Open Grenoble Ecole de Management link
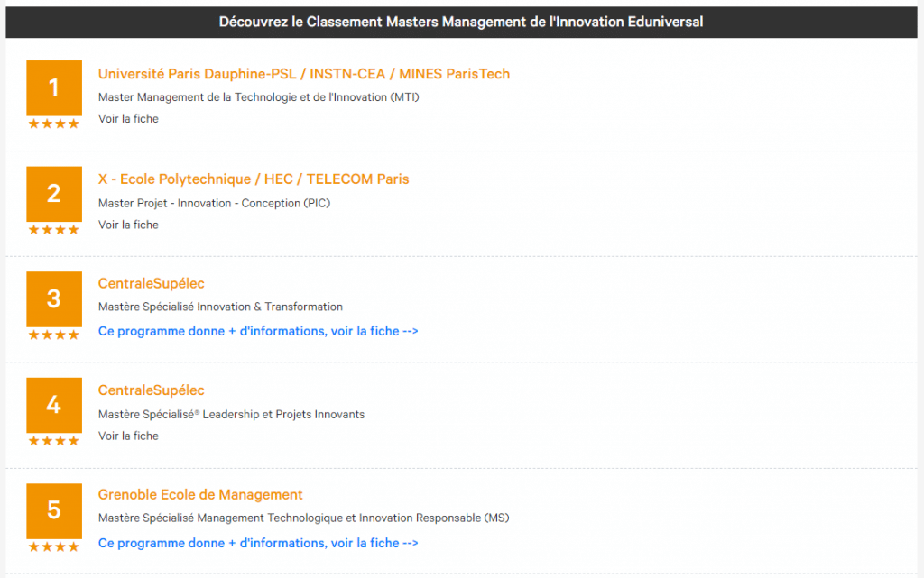Viewport: 924px width, 578px height. point(200,495)
